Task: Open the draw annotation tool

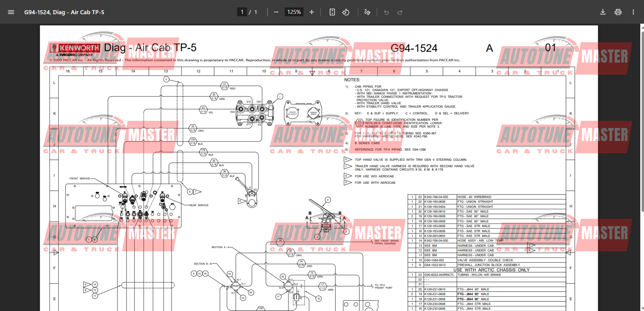Action: click(367, 12)
